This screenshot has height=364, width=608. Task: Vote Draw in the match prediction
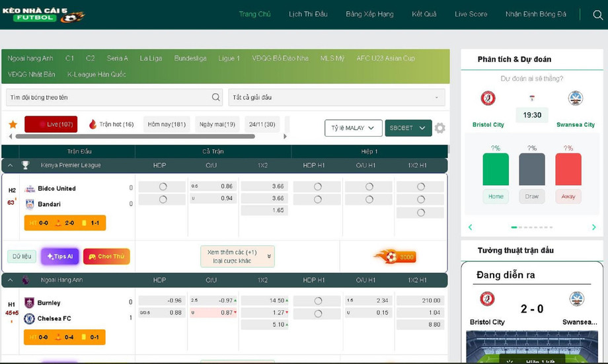pyautogui.click(x=532, y=196)
